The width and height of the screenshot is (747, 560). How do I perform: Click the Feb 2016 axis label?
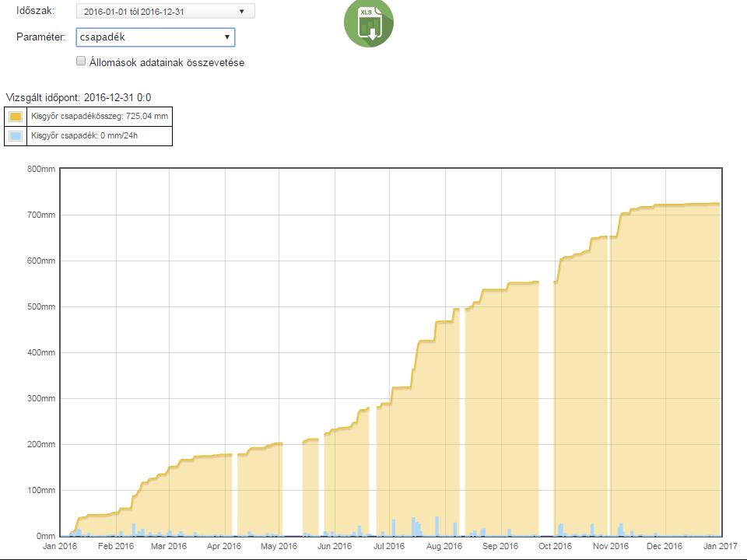tap(116, 546)
